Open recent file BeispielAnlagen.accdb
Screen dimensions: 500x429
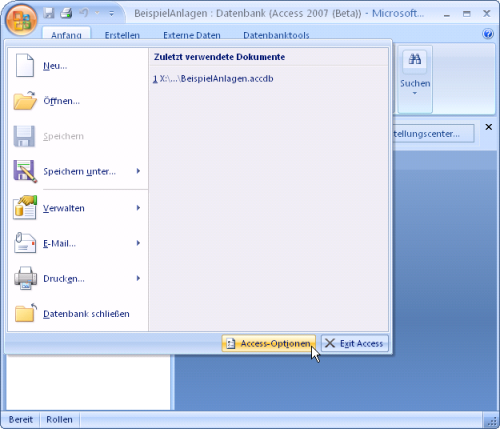point(213,79)
